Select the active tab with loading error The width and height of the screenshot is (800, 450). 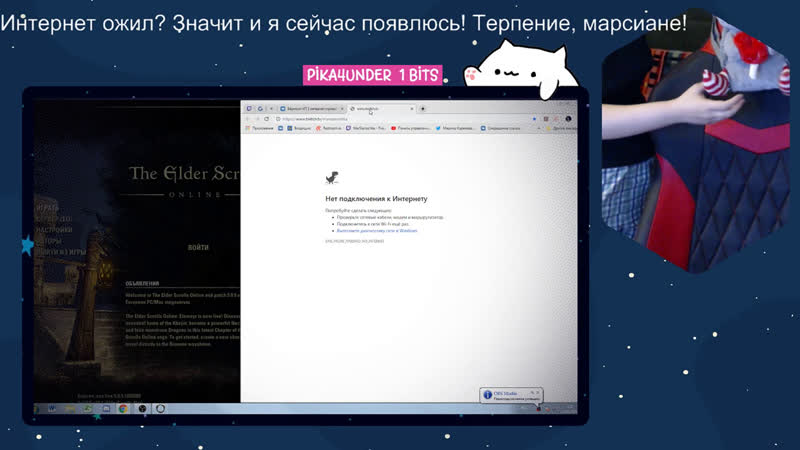coord(380,109)
